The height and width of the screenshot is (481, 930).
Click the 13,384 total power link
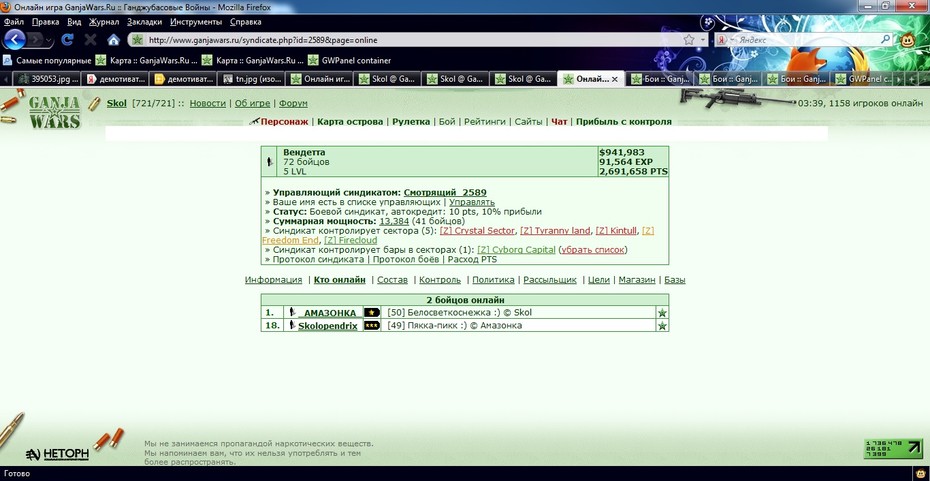pos(394,221)
